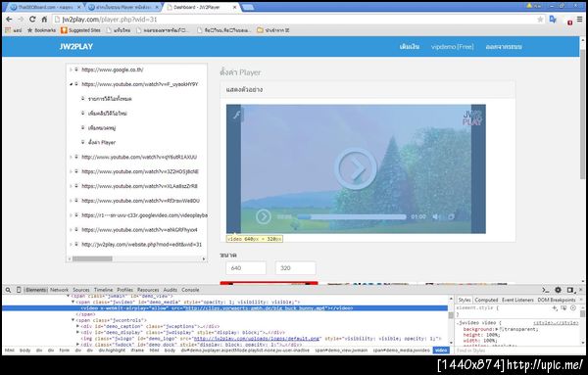Click the tree panel horizontal scrollbar thumb
588x375 pixels.
92,258
